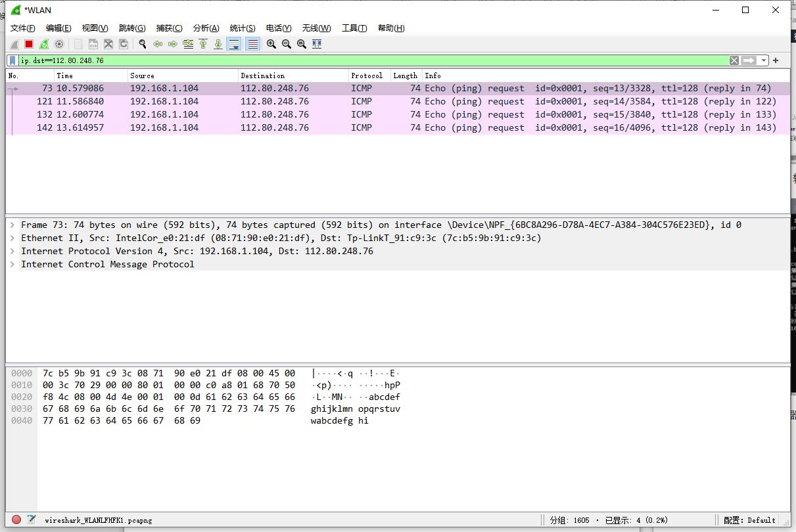The height and width of the screenshot is (532, 796).
Task: Open the 视图(V) menu
Action: pos(95,28)
